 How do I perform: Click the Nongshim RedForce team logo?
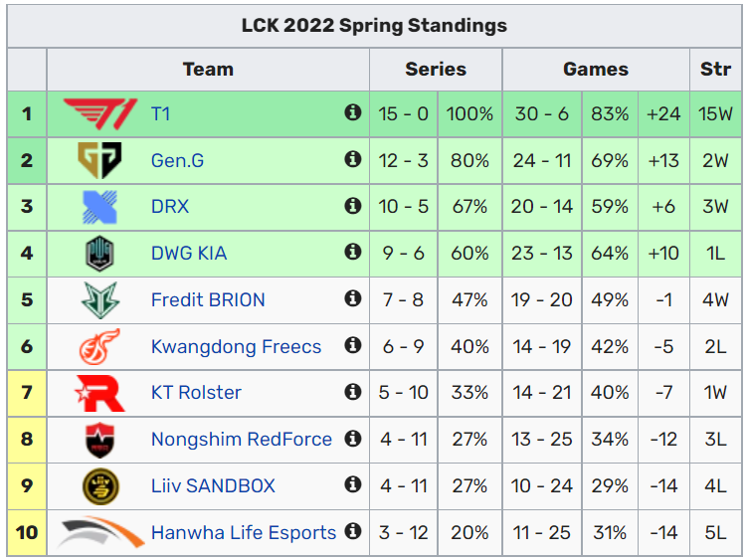pyautogui.click(x=99, y=439)
